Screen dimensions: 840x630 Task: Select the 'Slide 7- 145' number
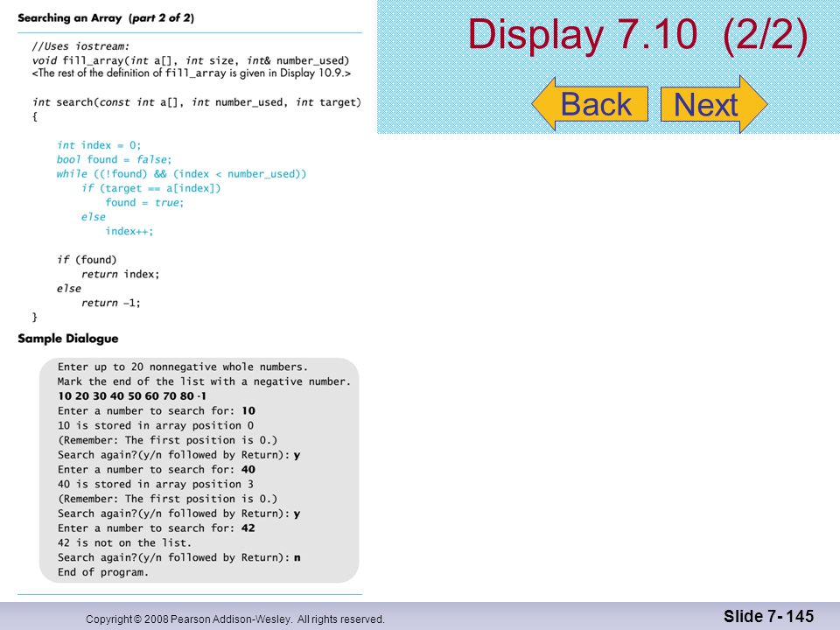769,616
